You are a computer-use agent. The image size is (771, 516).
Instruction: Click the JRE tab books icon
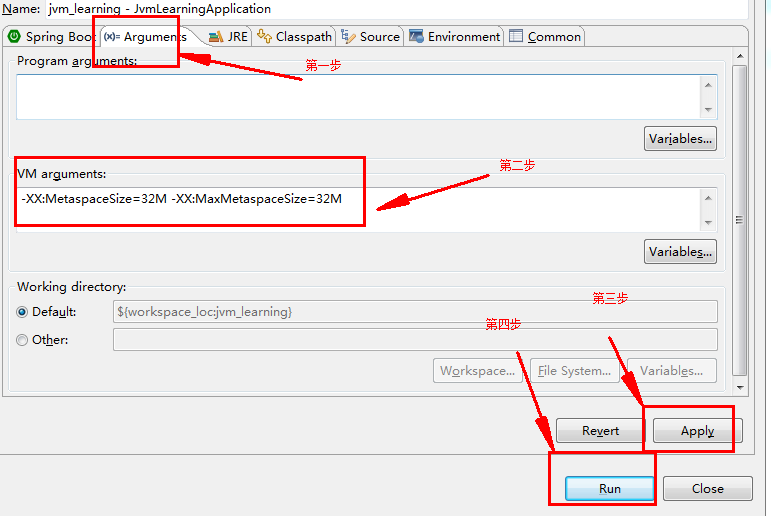215,37
